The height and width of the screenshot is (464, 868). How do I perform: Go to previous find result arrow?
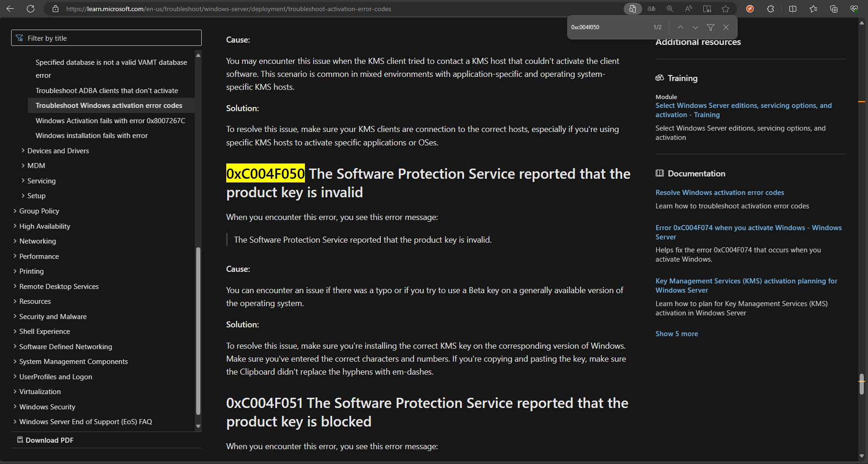pos(680,27)
